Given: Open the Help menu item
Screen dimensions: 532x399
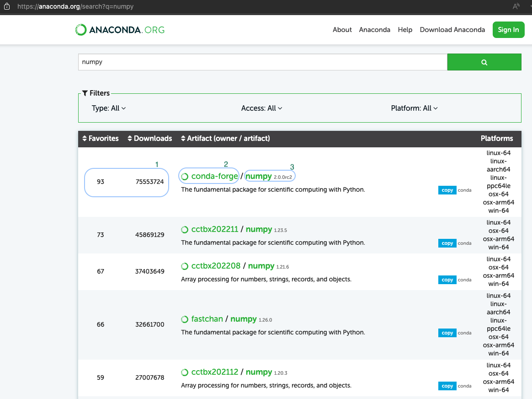Looking at the screenshot, I should 405,30.
